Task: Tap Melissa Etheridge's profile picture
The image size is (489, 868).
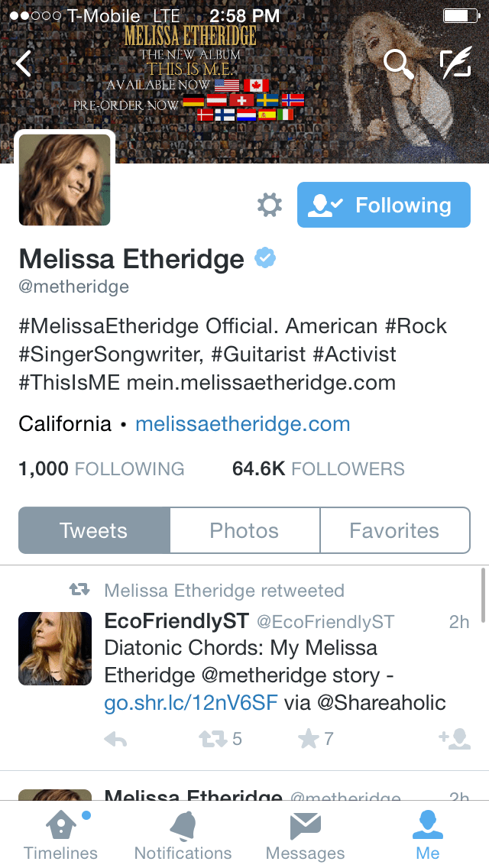Action: [64, 180]
